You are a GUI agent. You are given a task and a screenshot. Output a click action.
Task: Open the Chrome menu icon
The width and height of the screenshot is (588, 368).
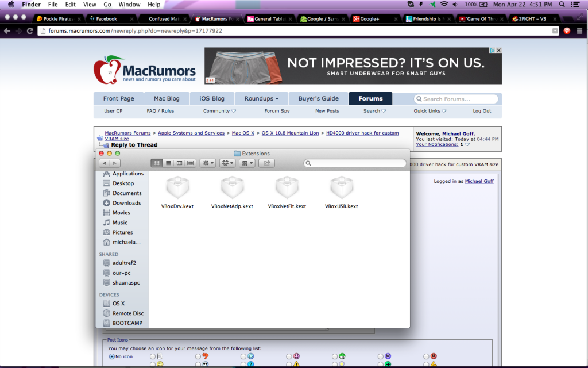click(x=579, y=31)
